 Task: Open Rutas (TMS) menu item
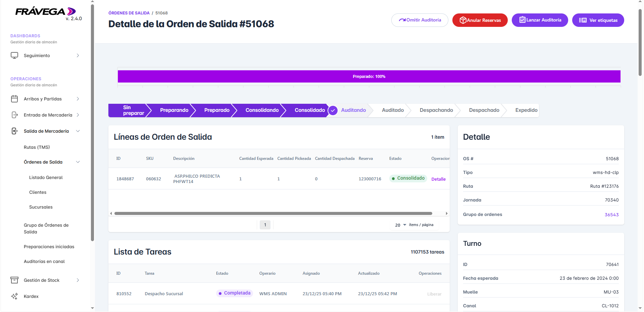[37, 147]
